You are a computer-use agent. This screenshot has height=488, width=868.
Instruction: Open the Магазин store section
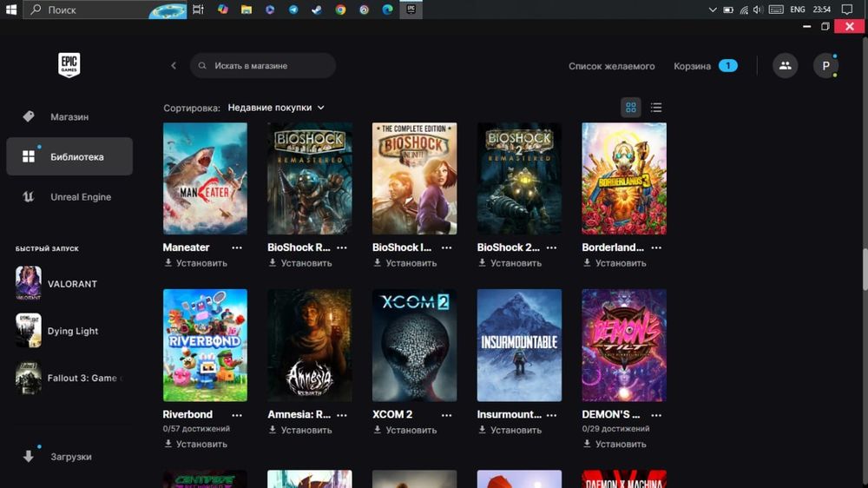[69, 117]
